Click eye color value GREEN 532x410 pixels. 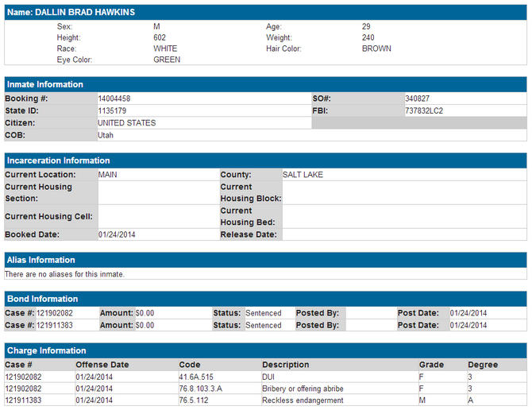[167, 60]
